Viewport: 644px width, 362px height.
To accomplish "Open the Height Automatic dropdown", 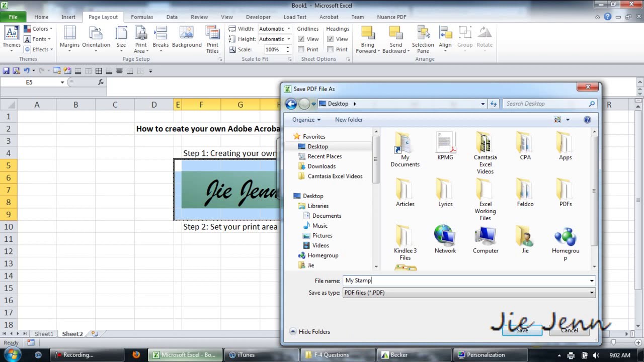I will pyautogui.click(x=288, y=39).
